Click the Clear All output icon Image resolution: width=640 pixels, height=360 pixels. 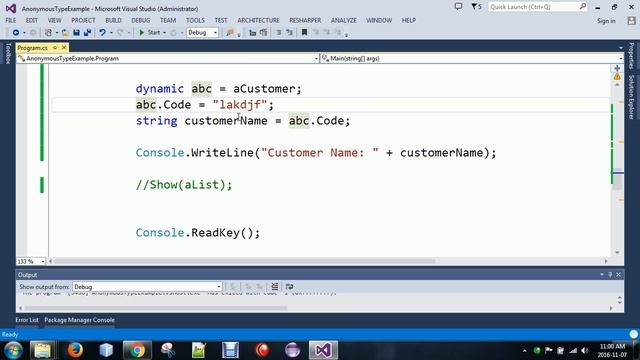click(x=275, y=287)
